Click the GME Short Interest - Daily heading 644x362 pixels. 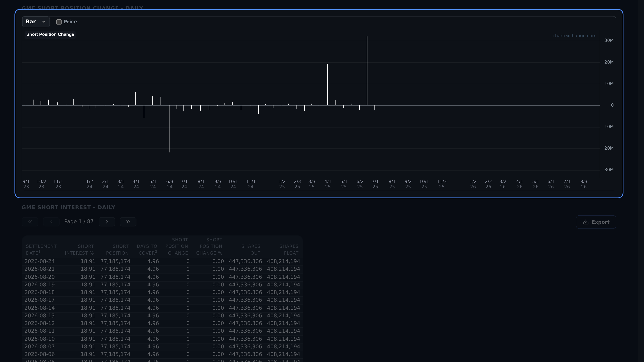pos(68,207)
